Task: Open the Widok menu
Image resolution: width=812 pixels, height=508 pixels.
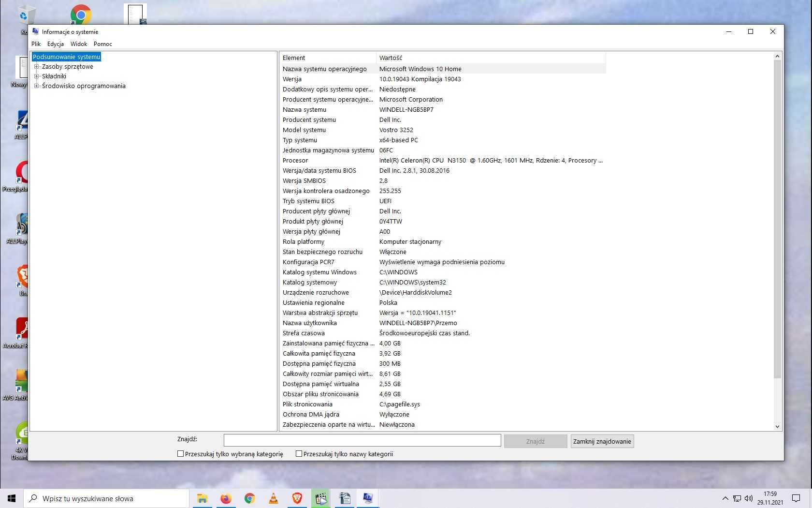Action: [x=79, y=44]
